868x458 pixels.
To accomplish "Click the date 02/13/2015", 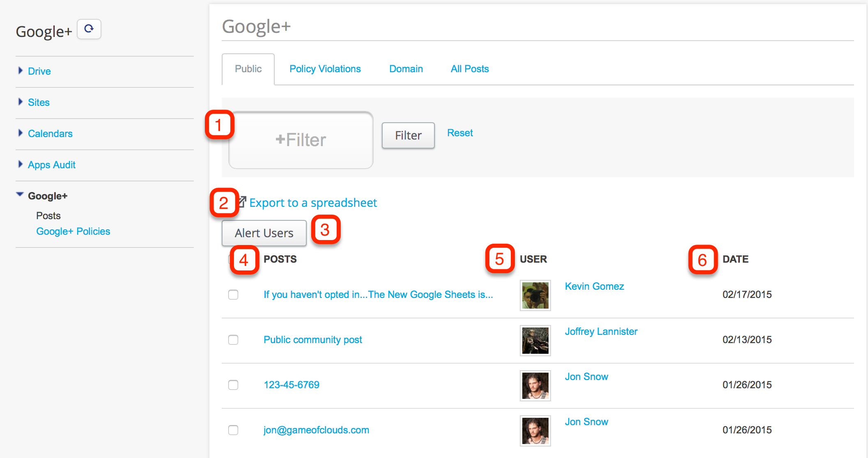I will tap(747, 340).
